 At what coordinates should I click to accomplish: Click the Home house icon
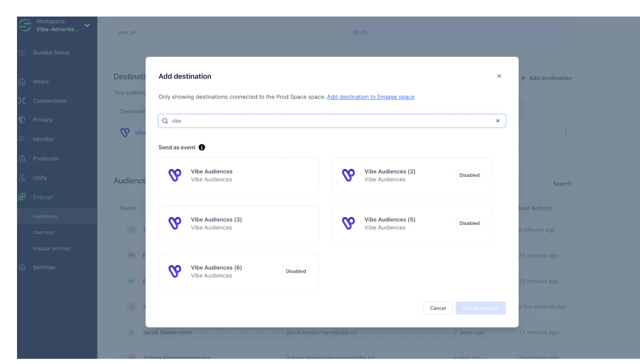(x=22, y=82)
